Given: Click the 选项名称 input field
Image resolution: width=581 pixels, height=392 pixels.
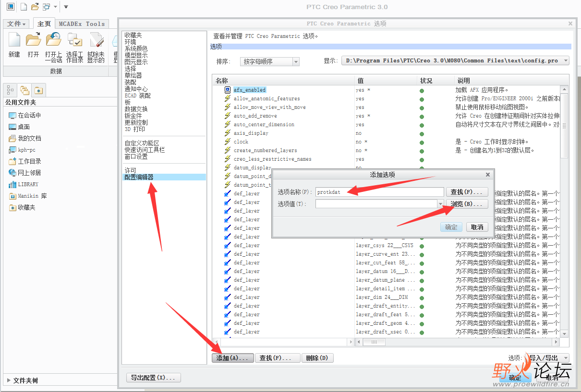Looking at the screenshot, I should click(x=379, y=192).
